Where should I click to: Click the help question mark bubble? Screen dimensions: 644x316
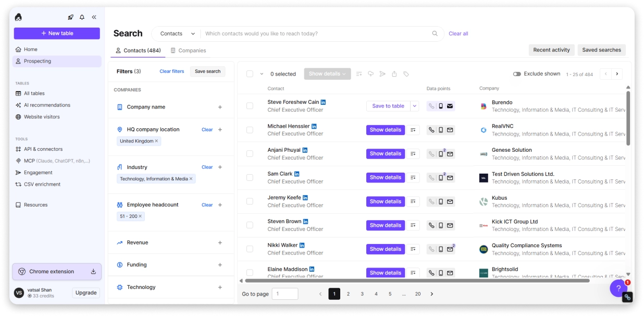point(618,288)
